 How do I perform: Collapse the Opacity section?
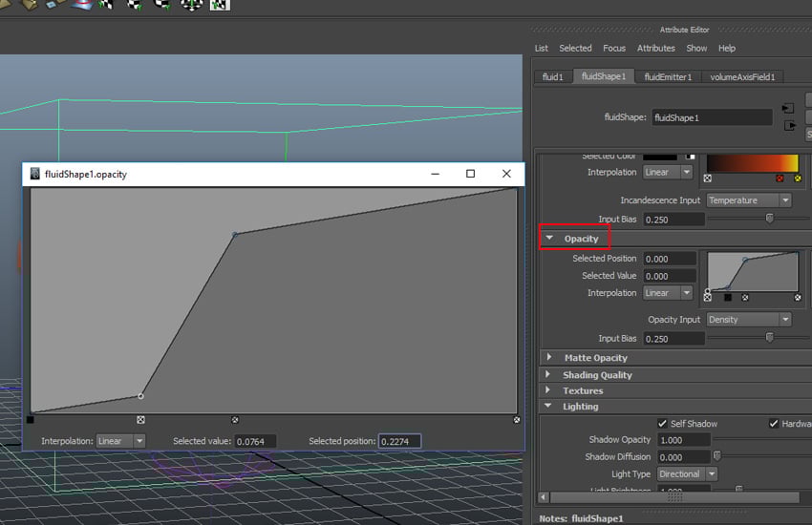(550, 239)
